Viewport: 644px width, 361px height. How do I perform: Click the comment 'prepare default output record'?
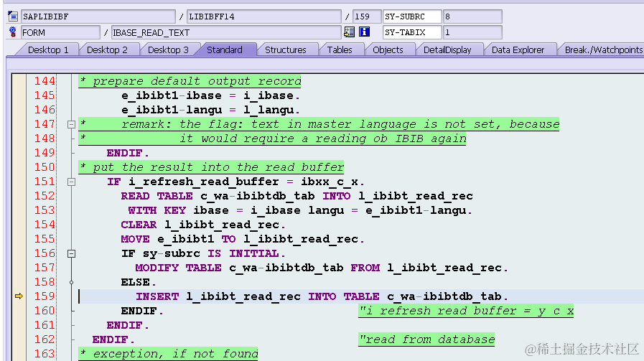[190, 81]
